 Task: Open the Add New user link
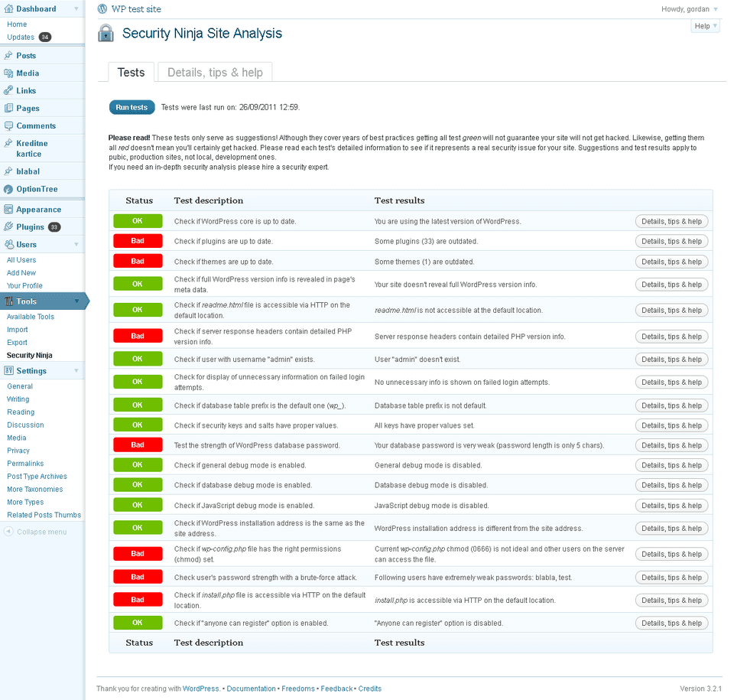(21, 272)
